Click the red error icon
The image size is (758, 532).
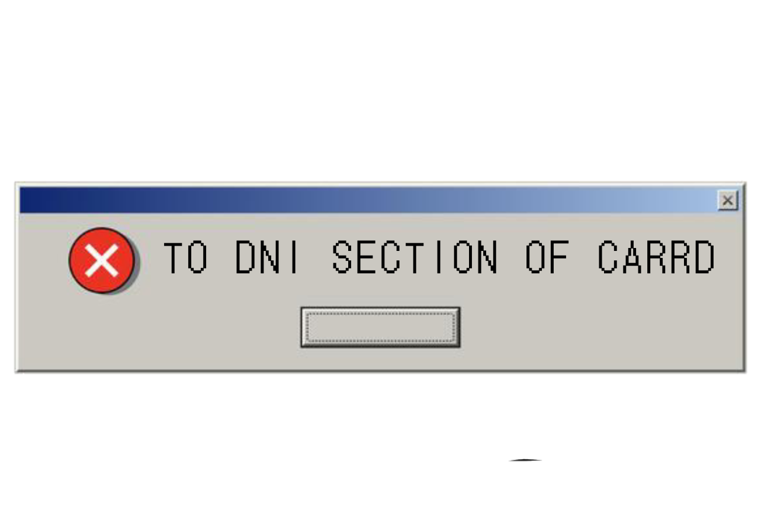tap(101, 260)
